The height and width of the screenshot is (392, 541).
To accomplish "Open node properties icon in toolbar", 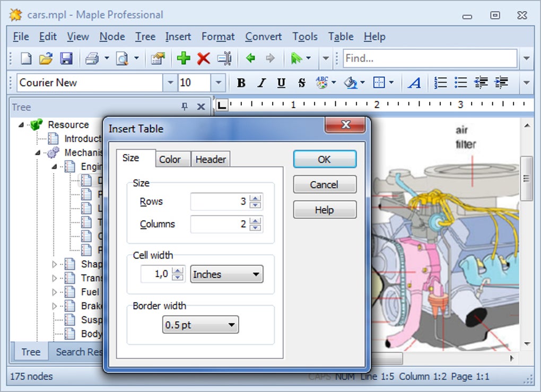I will point(158,58).
